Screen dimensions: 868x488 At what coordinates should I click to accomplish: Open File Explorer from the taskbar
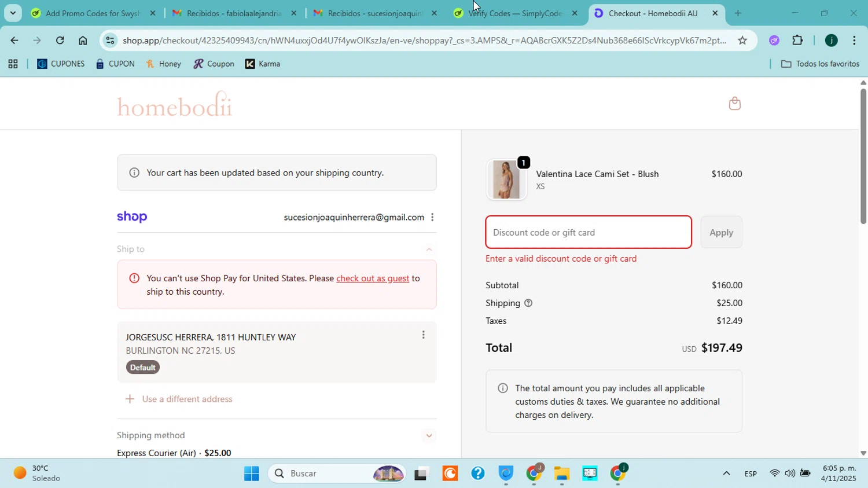click(x=562, y=474)
